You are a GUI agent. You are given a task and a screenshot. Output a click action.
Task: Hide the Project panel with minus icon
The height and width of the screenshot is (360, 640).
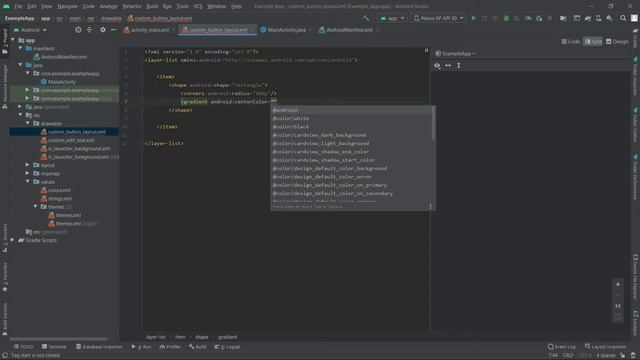[113, 30]
